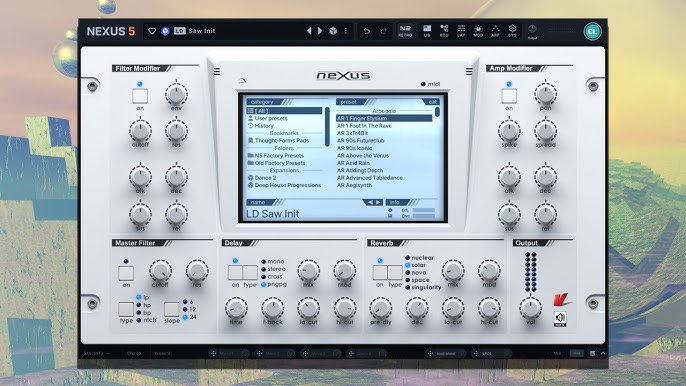Turn on the Filter Modifier on switch

pyautogui.click(x=140, y=96)
